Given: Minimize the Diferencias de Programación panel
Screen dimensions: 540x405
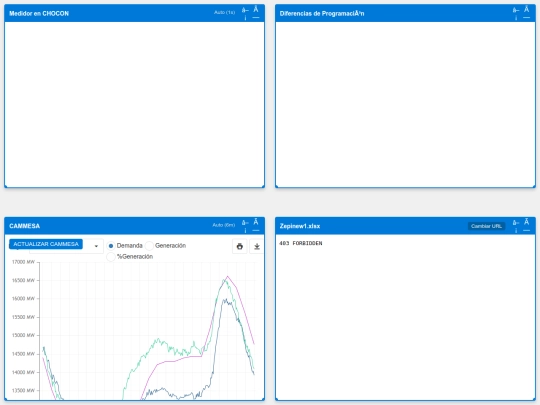Looking at the screenshot, I should (x=527, y=13).
